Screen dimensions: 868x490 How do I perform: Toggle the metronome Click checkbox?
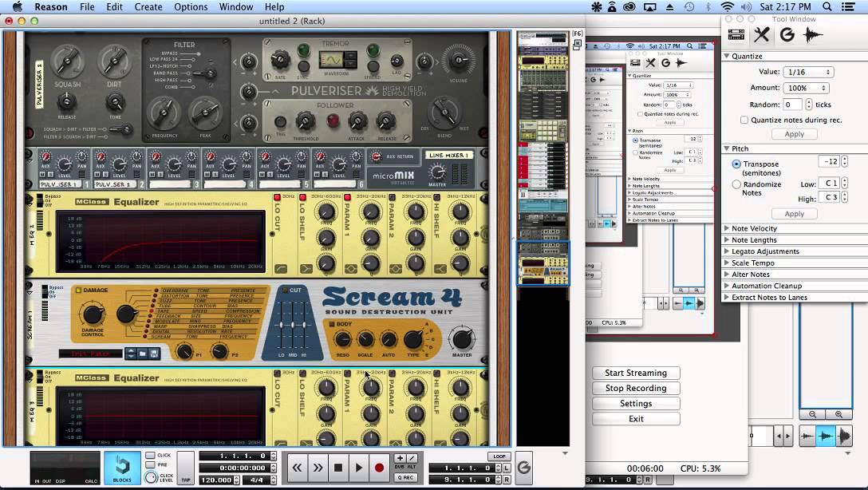[150, 455]
